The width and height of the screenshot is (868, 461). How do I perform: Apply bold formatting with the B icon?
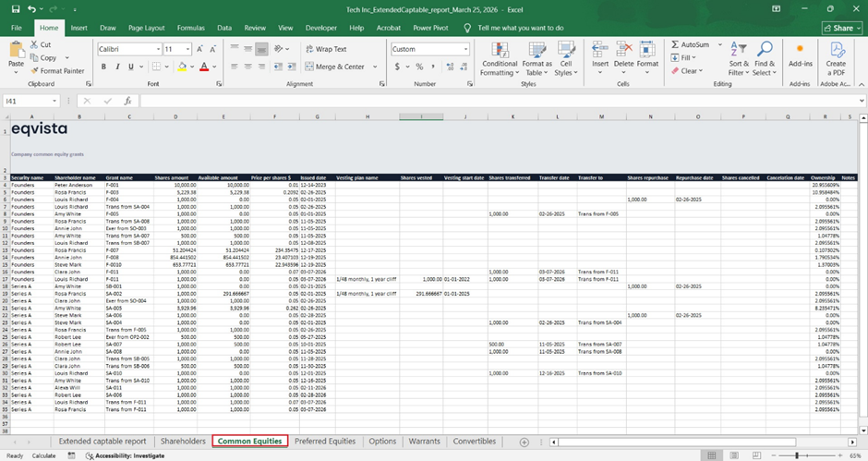pos(104,67)
